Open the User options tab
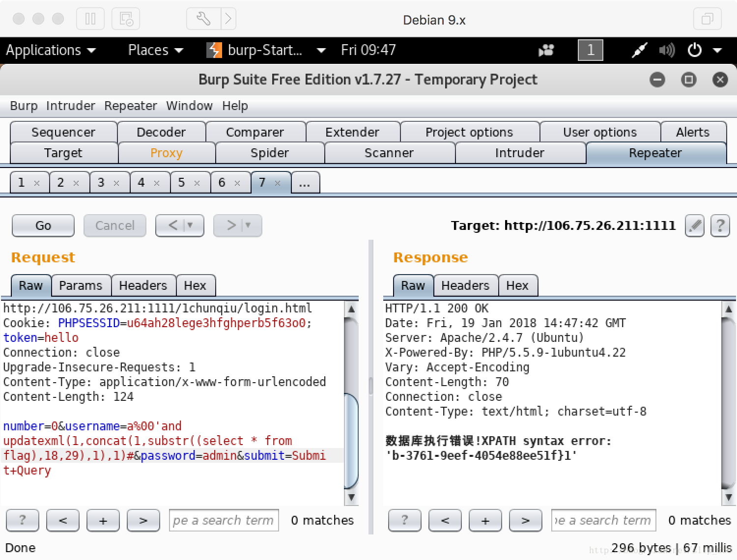Image resolution: width=737 pixels, height=560 pixels. (600, 132)
